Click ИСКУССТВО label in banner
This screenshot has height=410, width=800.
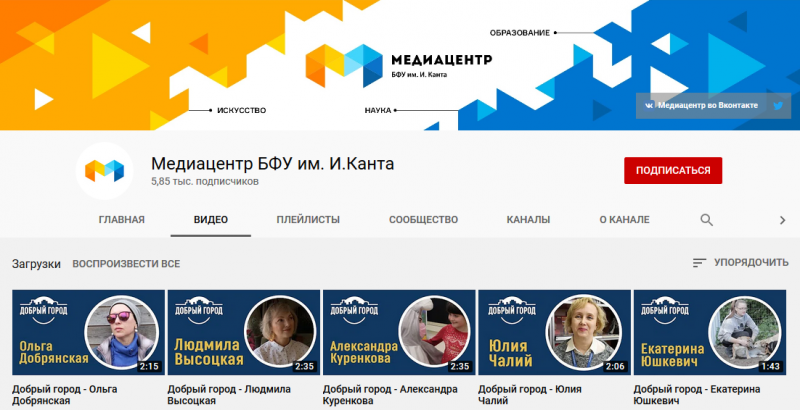click(x=241, y=110)
